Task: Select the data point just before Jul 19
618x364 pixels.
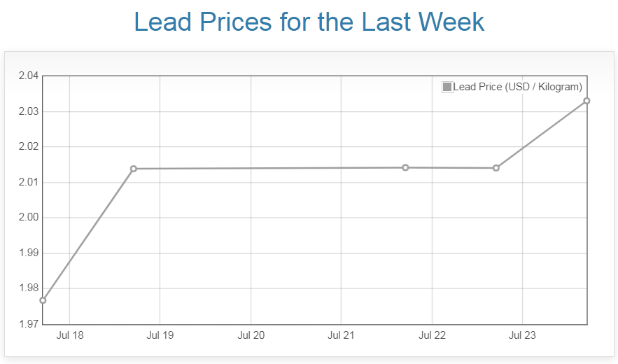Action: click(134, 169)
